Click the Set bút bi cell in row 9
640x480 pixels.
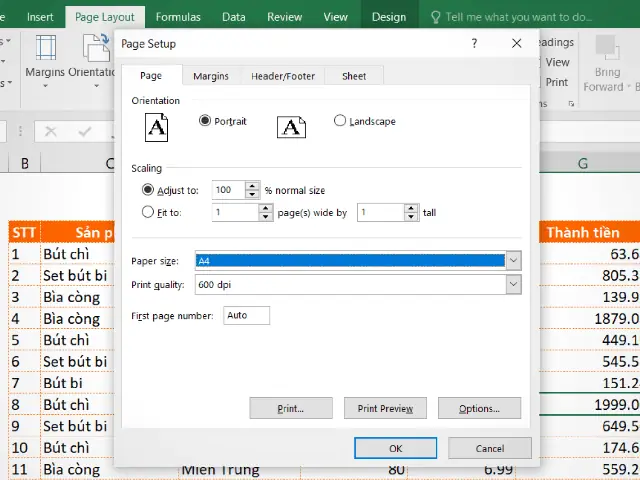click(x=78, y=426)
